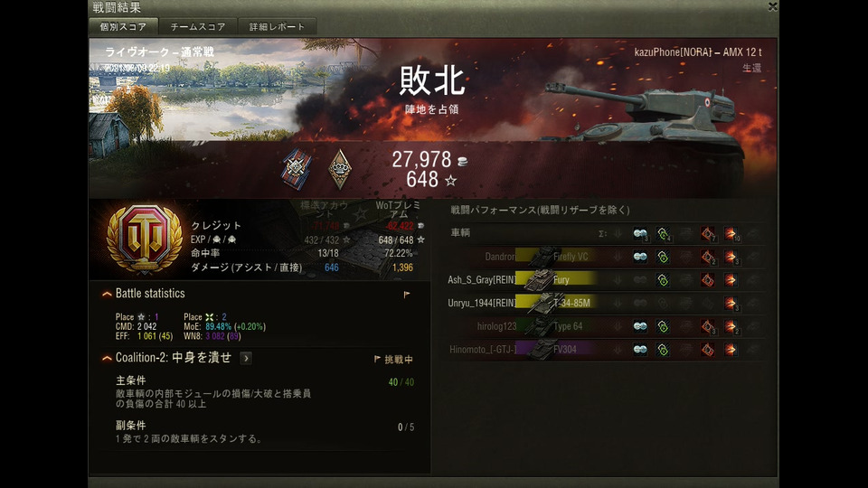Viewport: 868px width, 488px height.
Task: Click the left battle medal ribbon icon
Action: (297, 169)
